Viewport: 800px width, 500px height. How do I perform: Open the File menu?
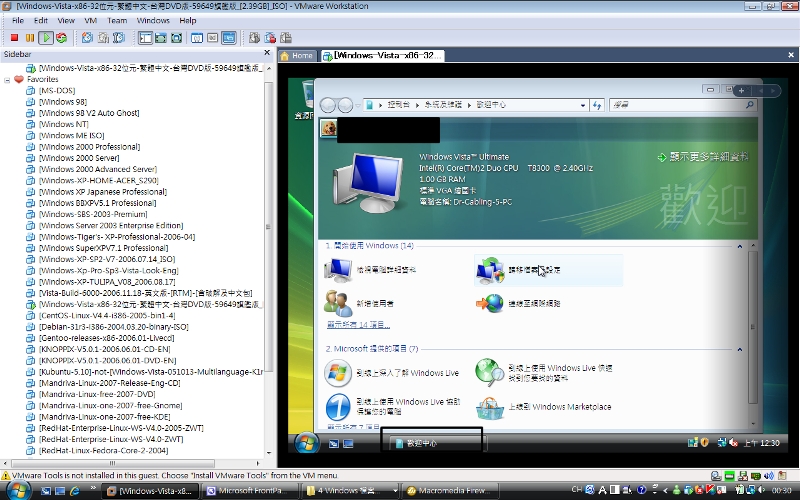(x=18, y=20)
